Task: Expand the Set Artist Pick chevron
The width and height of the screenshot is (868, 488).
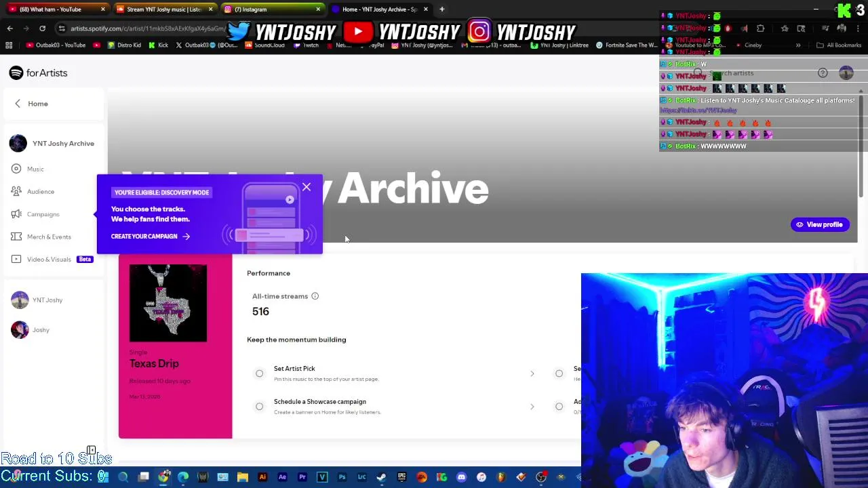Action: pos(532,373)
